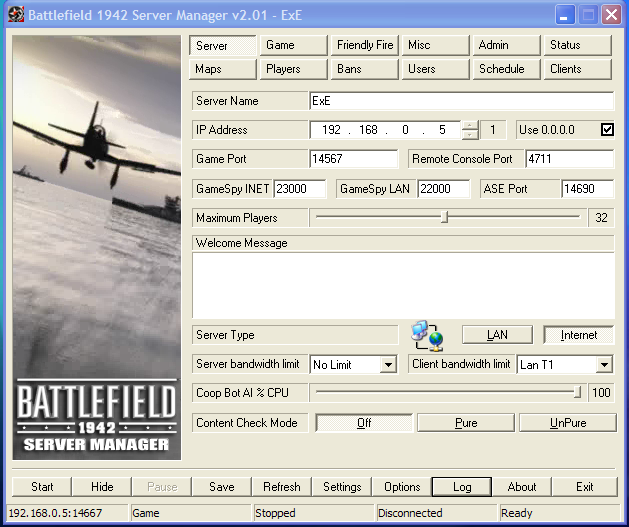Open the Log button
The width and height of the screenshot is (629, 527).
click(462, 487)
